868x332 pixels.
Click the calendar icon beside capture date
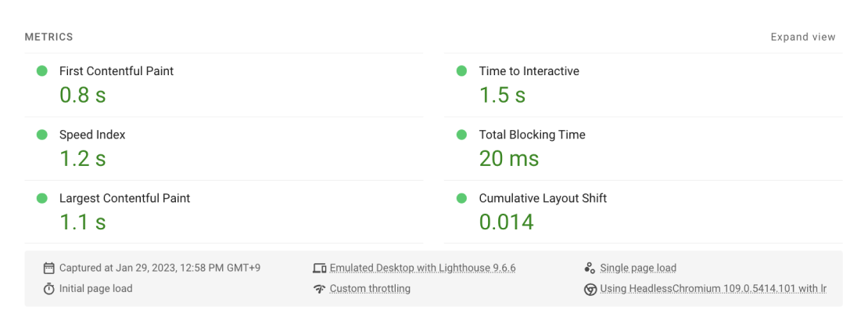[x=48, y=269]
